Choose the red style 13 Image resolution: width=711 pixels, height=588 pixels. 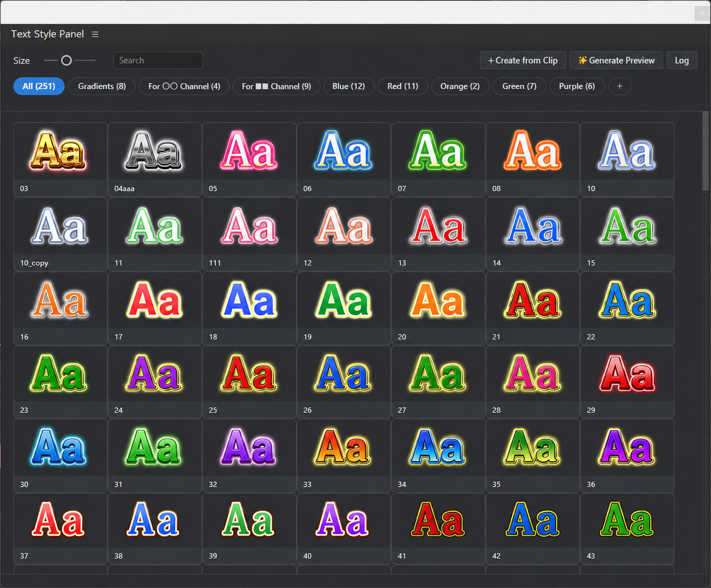coord(438,234)
